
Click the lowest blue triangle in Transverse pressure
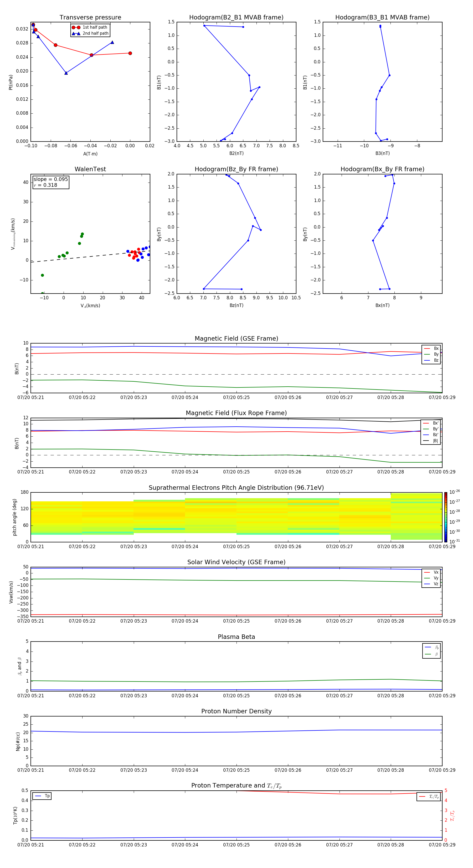click(66, 73)
